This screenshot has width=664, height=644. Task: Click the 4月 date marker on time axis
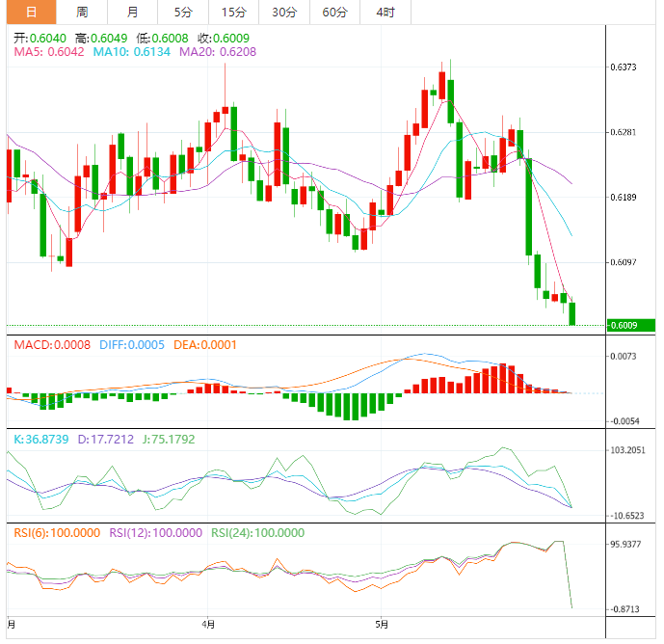[209, 624]
